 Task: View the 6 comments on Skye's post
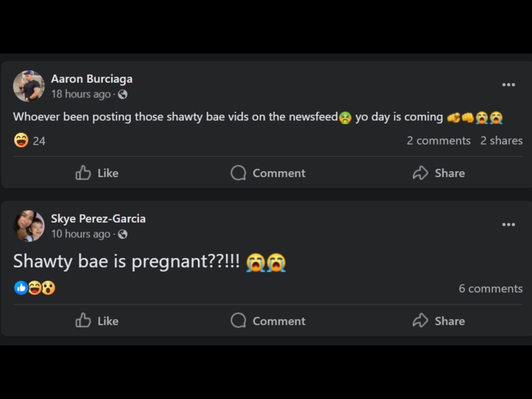(x=491, y=289)
